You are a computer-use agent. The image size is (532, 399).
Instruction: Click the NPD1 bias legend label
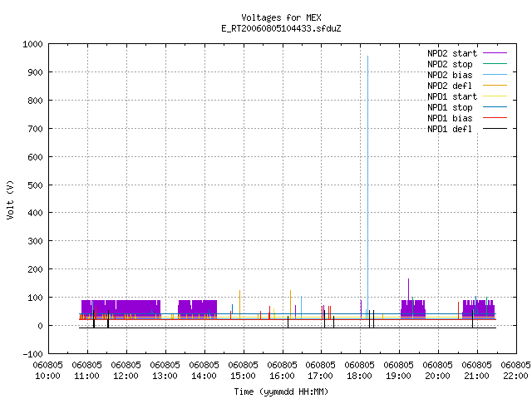450,118
